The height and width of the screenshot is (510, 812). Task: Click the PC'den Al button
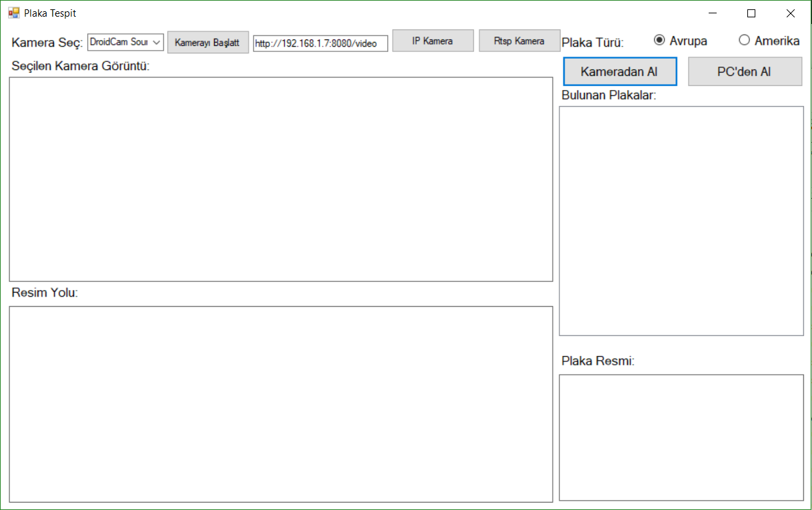click(x=745, y=71)
